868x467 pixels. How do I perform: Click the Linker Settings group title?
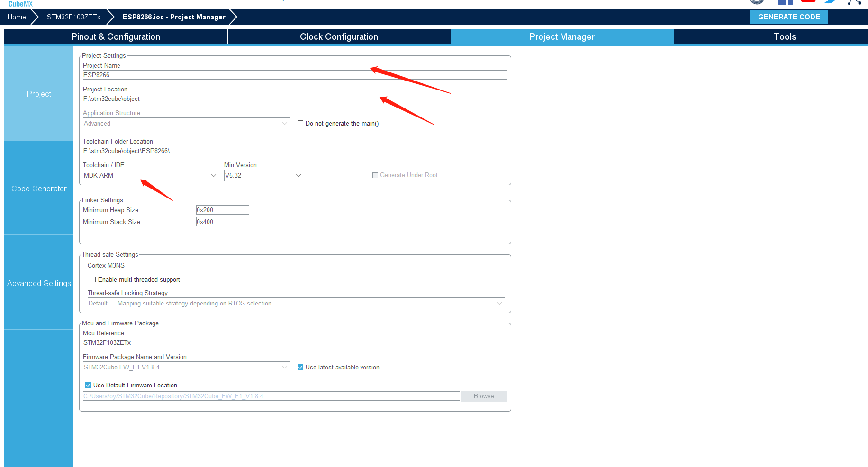point(102,200)
